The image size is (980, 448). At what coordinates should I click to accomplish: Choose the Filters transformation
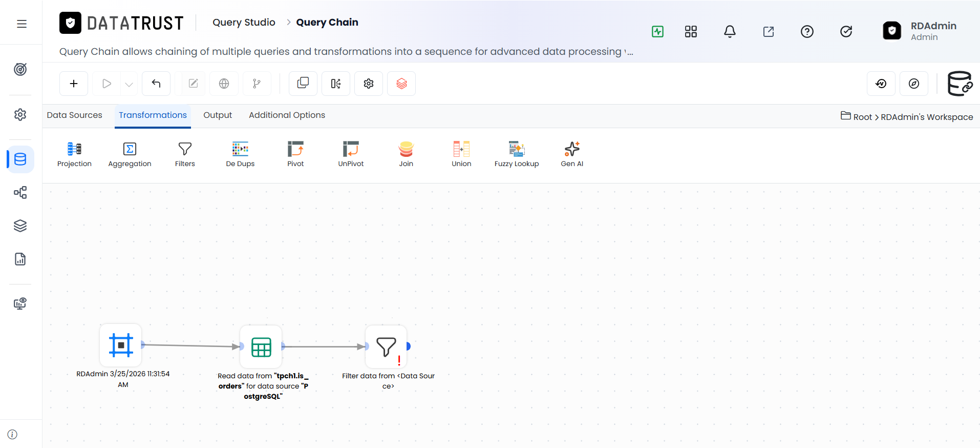tap(185, 154)
